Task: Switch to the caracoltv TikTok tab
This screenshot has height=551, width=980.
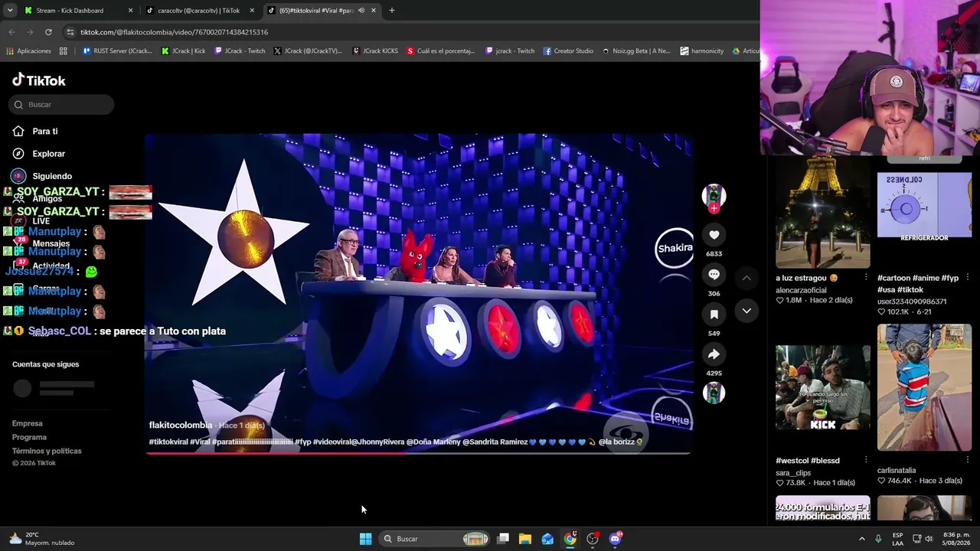Action: (201, 11)
